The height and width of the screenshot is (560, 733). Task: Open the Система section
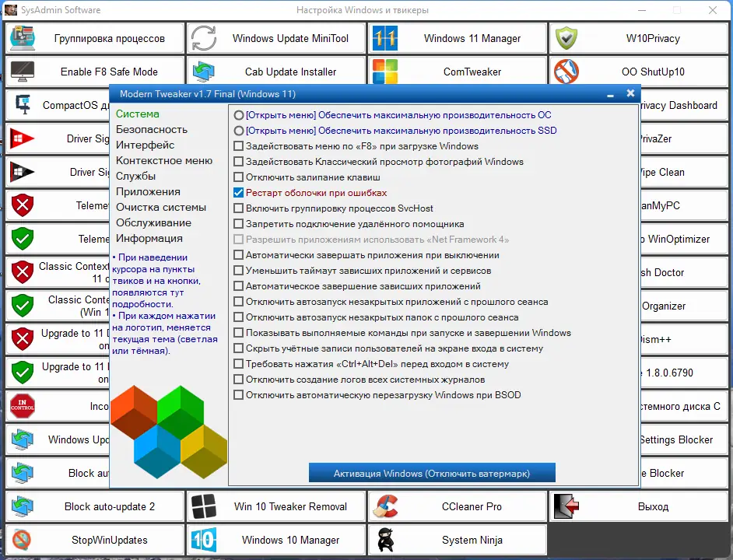coord(138,114)
